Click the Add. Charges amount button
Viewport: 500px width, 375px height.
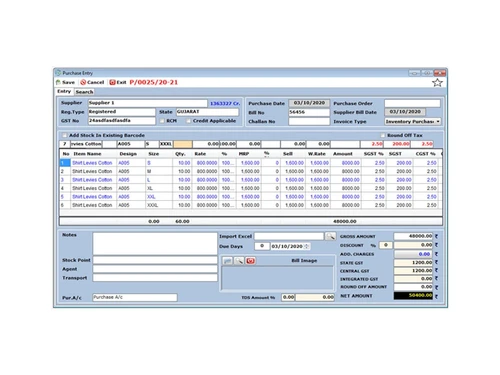pyautogui.click(x=413, y=254)
